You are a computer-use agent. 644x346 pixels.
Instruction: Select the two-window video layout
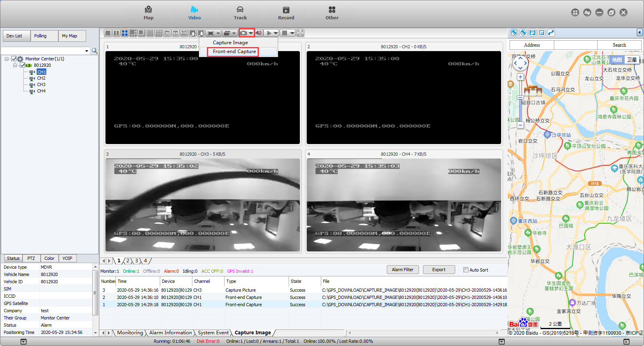point(116,33)
